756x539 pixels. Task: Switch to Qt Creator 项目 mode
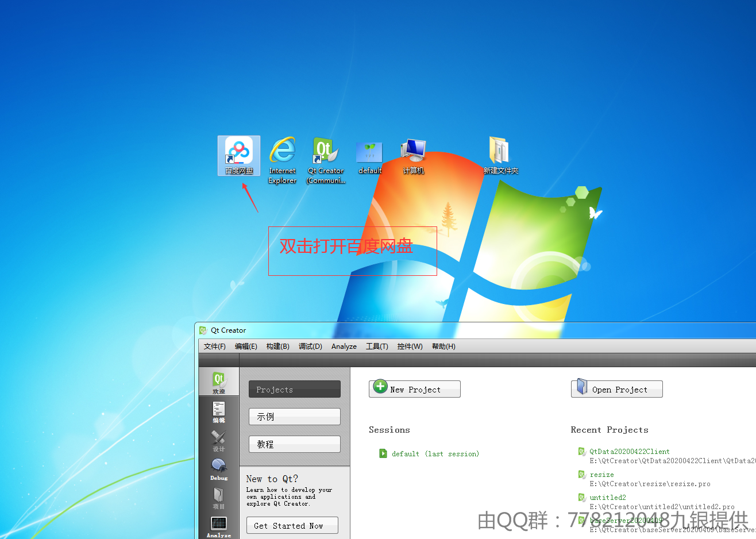[x=219, y=498]
